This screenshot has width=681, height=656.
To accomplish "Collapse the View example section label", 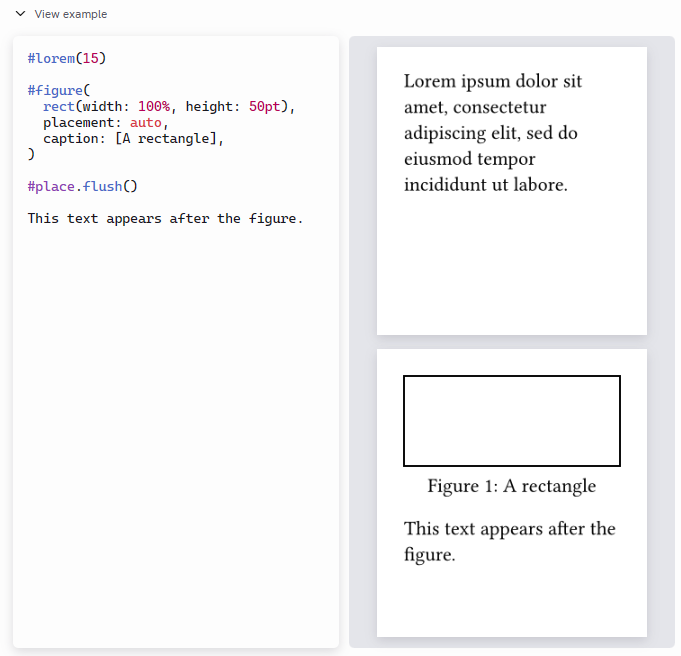I will pos(70,14).
